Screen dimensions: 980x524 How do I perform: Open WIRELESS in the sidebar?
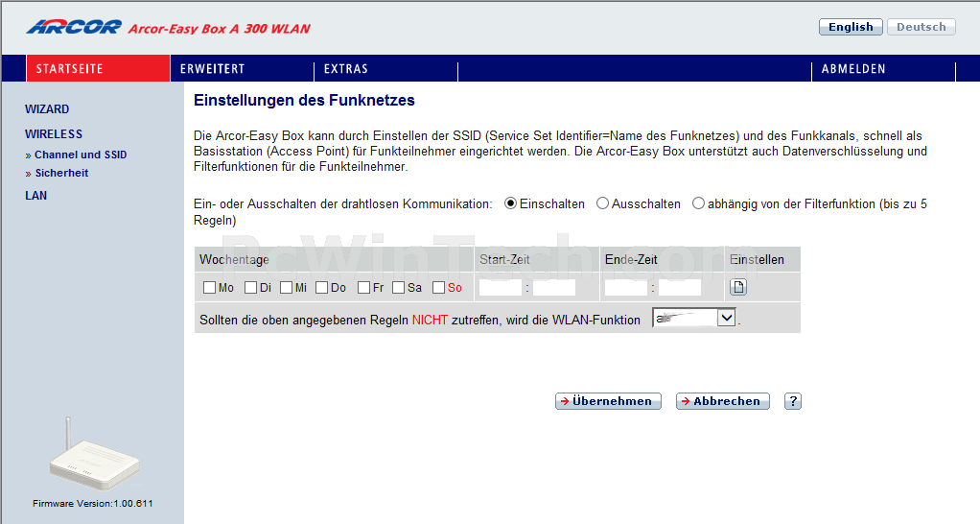click(x=54, y=133)
